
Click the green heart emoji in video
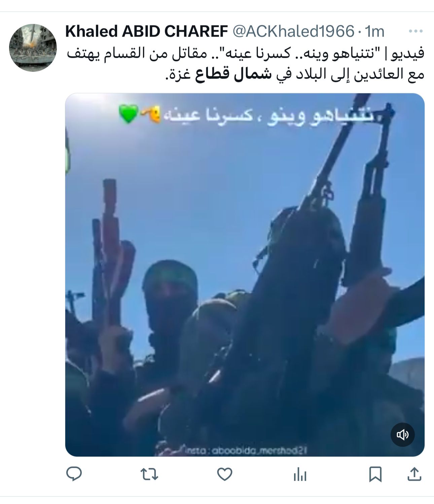coord(128,113)
